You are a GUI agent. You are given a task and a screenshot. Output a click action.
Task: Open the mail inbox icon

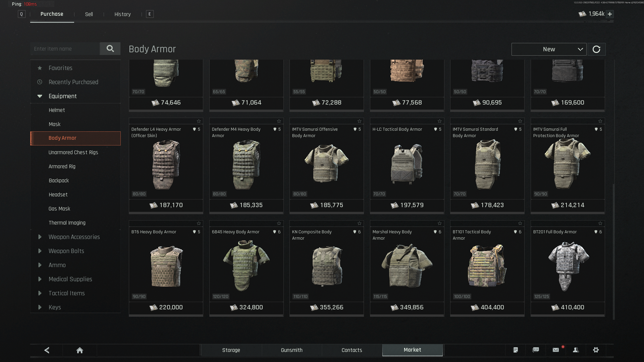tap(556, 350)
